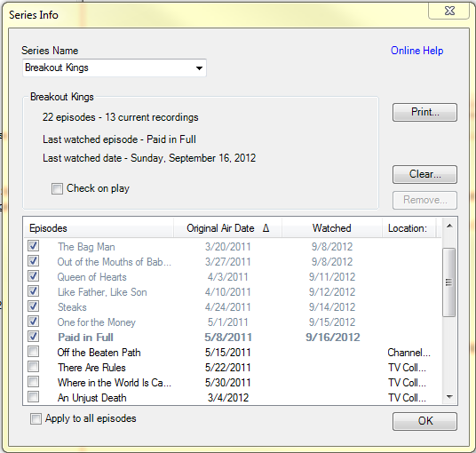The image size is (476, 453).
Task: Click the Remove... button
Action: tap(424, 200)
